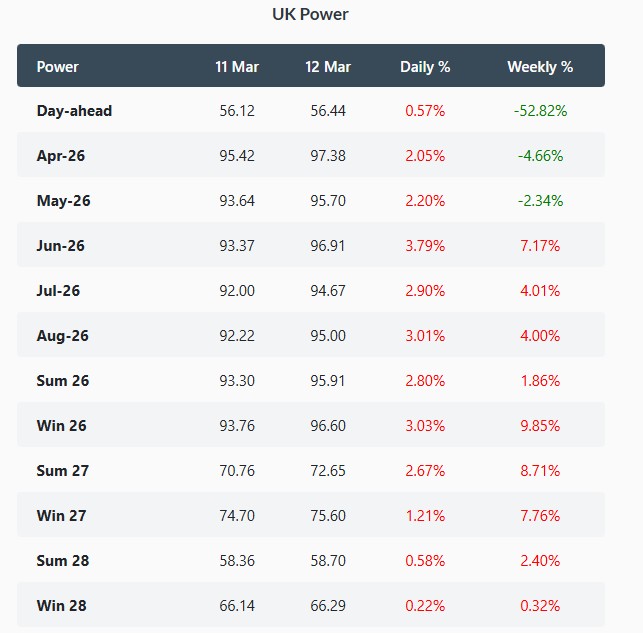Select the Daily % column header

coord(425,67)
